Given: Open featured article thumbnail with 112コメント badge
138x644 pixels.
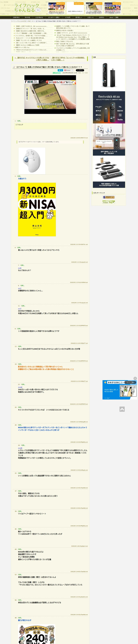Looking at the screenshot, I should 75,8.
